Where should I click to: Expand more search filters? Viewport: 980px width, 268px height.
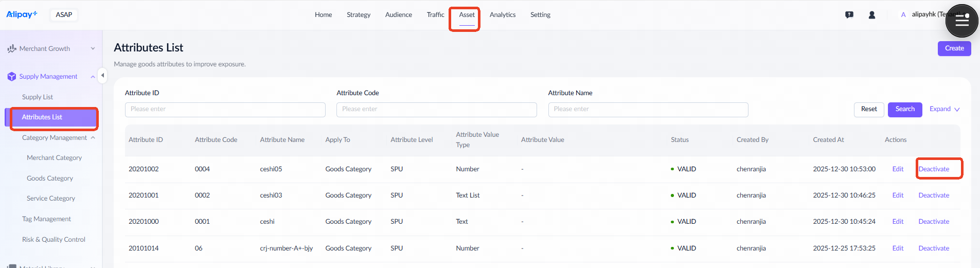point(945,109)
